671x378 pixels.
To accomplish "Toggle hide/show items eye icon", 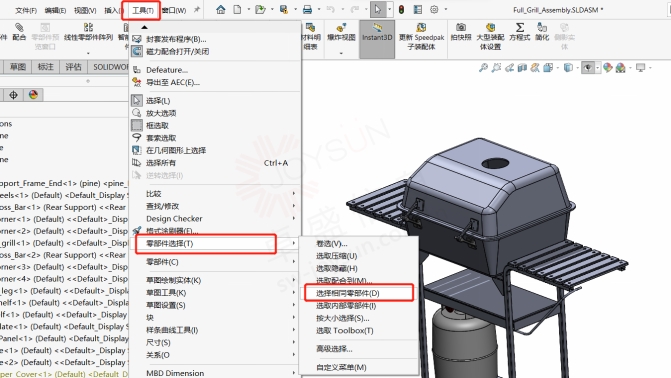I will (x=588, y=68).
